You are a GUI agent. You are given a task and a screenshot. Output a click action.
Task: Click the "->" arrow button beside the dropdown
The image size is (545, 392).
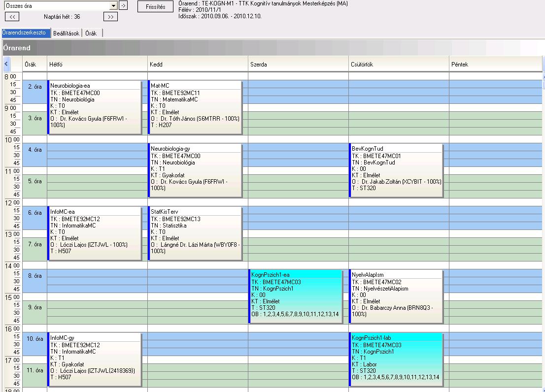[123, 5]
